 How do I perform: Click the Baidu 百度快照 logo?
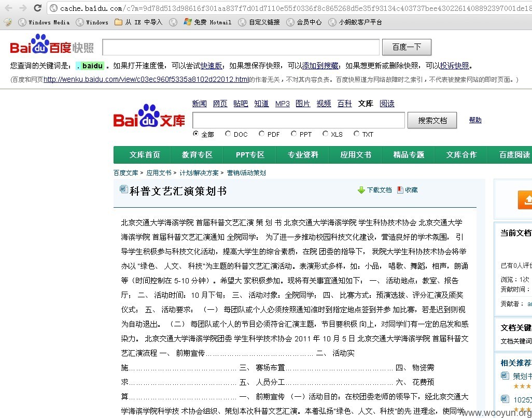[x=52, y=45]
